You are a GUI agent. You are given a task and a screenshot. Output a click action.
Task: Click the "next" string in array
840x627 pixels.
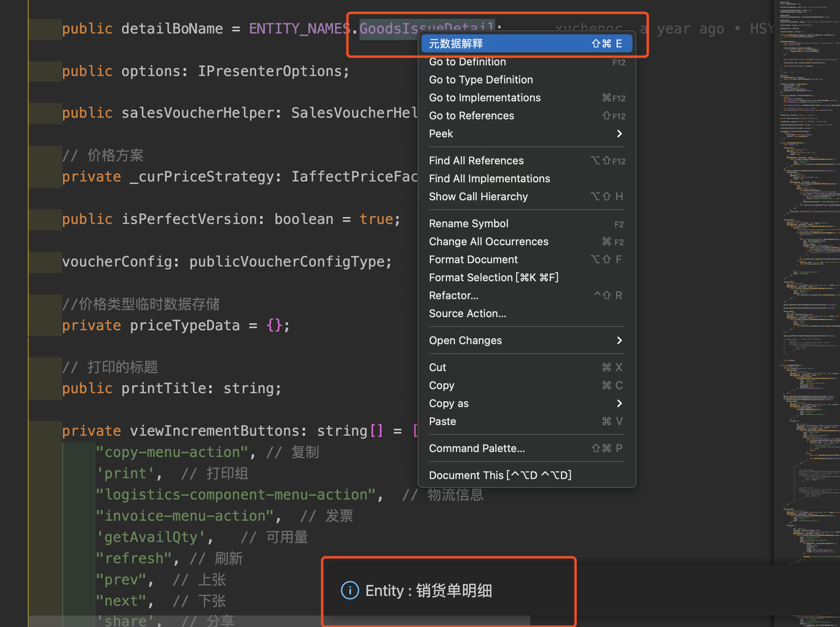coord(121,601)
